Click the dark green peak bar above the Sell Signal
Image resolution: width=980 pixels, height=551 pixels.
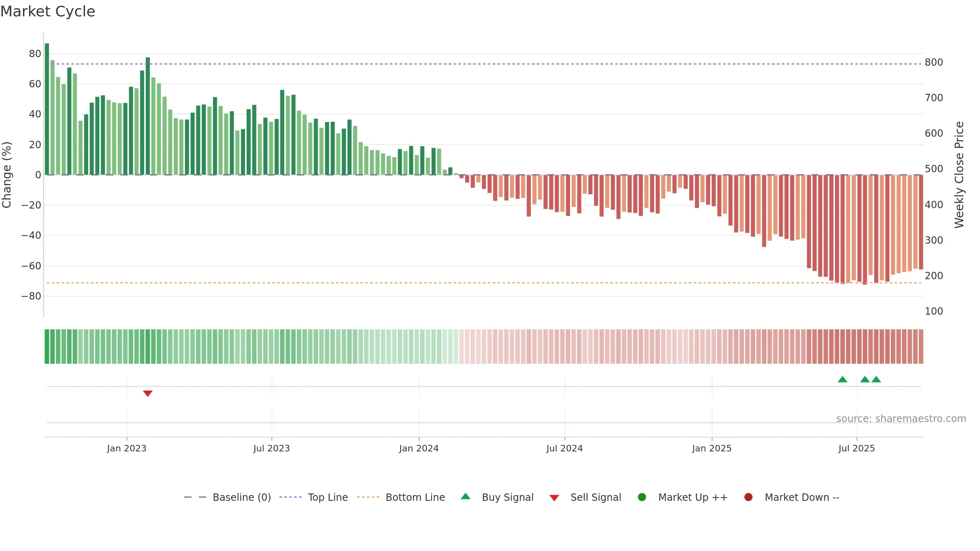148,116
